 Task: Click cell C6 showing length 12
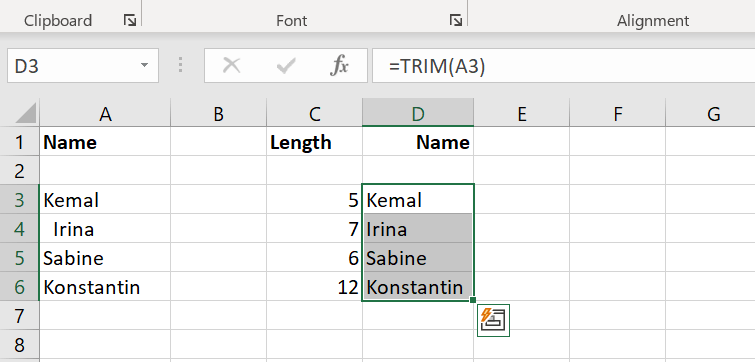coord(314,286)
